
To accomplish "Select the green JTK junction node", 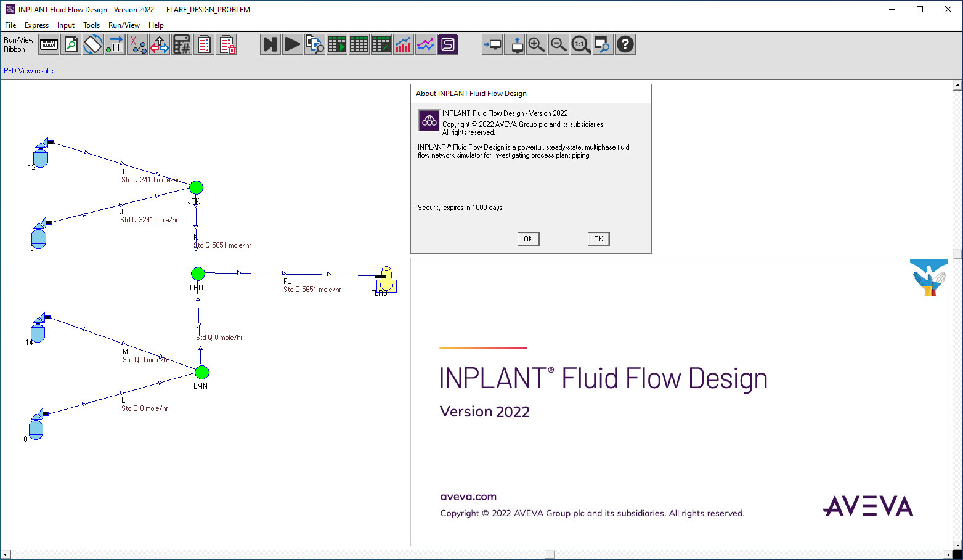I will click(x=196, y=187).
